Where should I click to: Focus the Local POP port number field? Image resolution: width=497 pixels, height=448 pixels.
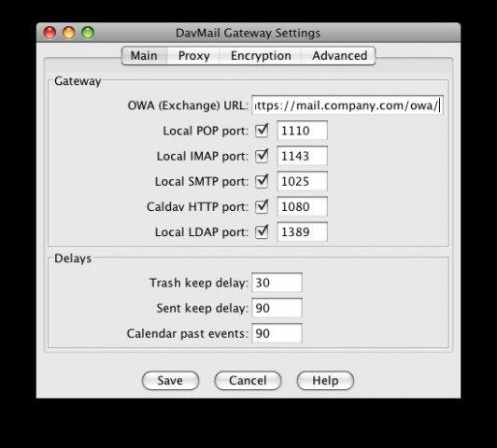tap(303, 131)
